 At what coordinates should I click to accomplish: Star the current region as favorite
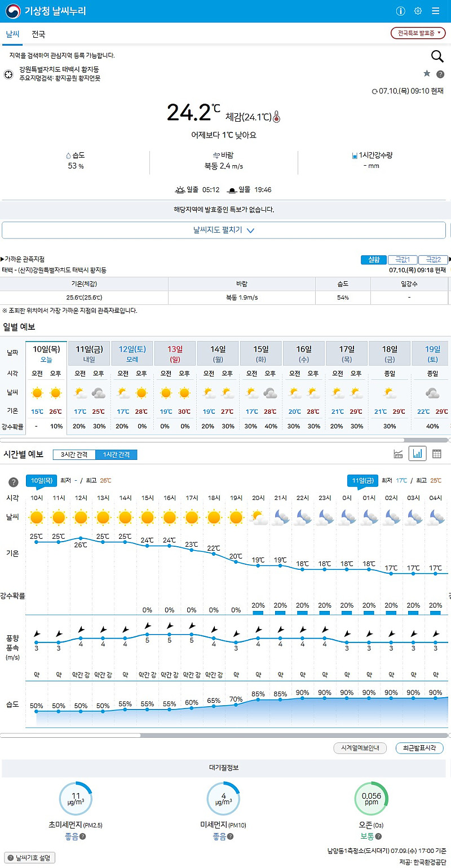tap(427, 73)
